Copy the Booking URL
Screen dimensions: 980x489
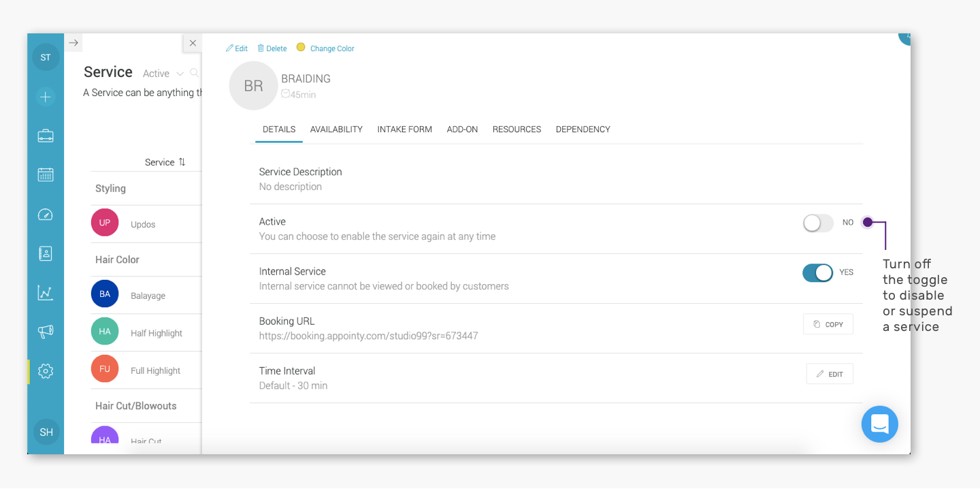(x=828, y=324)
